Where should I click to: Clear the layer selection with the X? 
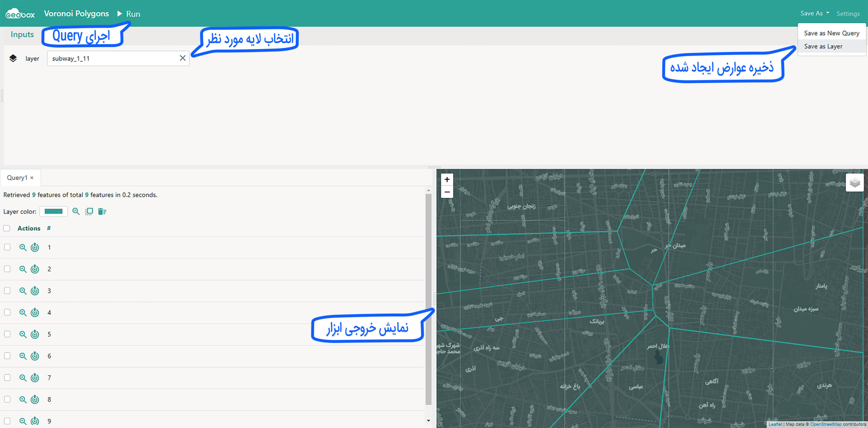pos(182,58)
